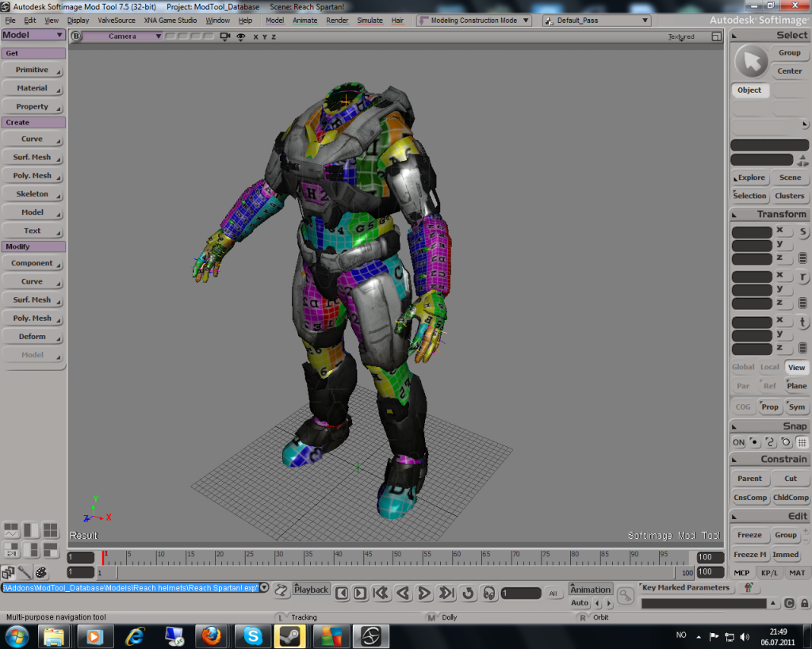
Task: Click the Parent constrain button
Action: (x=750, y=479)
